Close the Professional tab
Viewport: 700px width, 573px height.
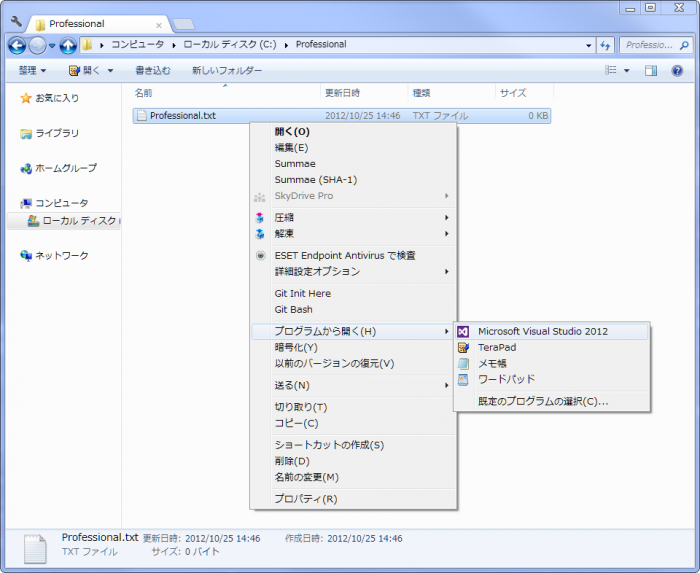coord(158,25)
